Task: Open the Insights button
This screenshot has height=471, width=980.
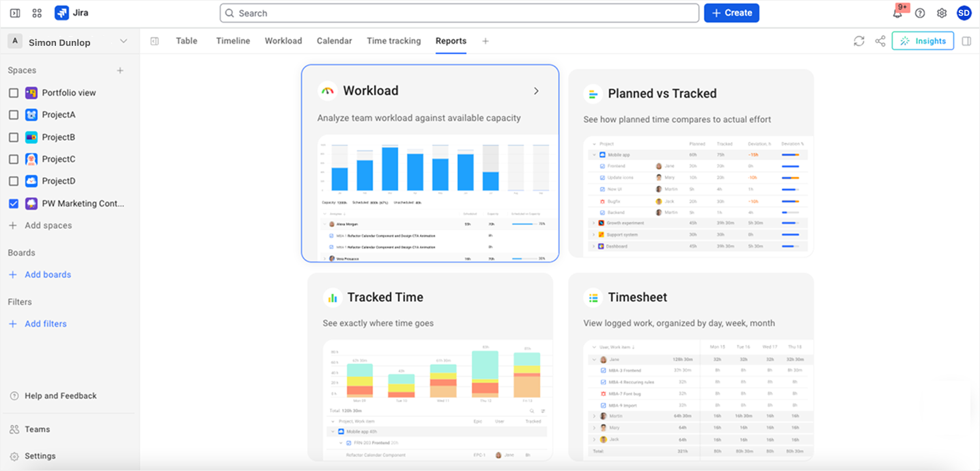Action: coord(923,41)
